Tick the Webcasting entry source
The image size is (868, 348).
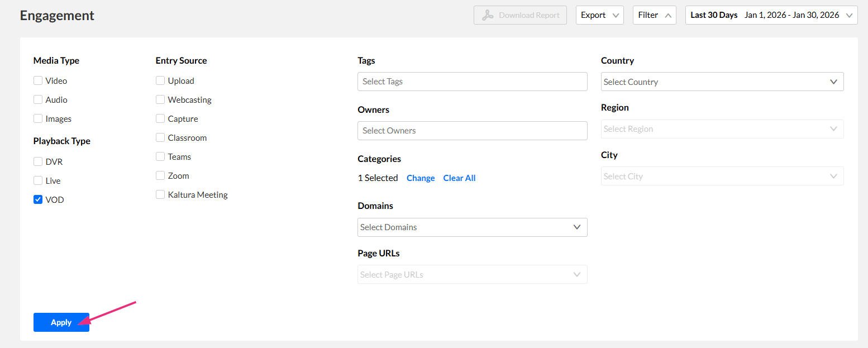(x=160, y=100)
